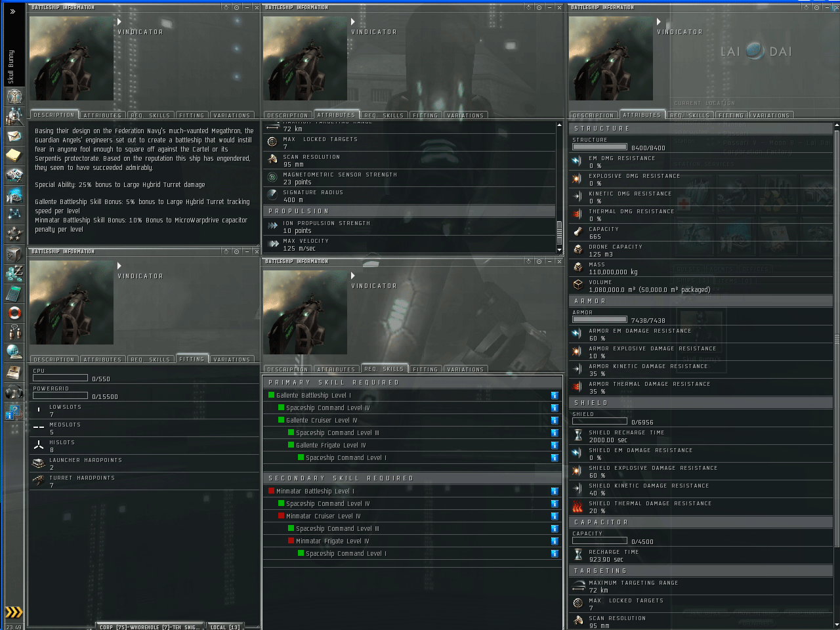Viewport: 840px width, 630px height.
Task: Click the red lifebuoy icon in the sidebar
Action: click(14, 313)
